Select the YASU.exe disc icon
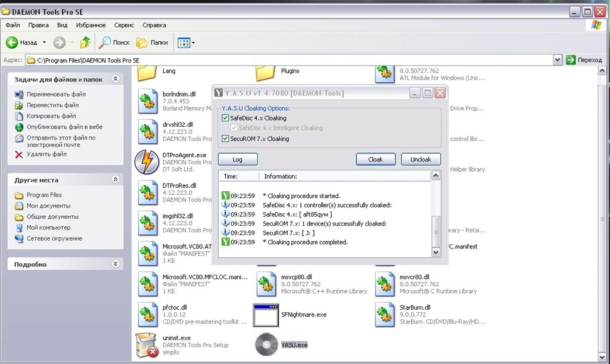The width and height of the screenshot is (610, 364). (x=266, y=344)
